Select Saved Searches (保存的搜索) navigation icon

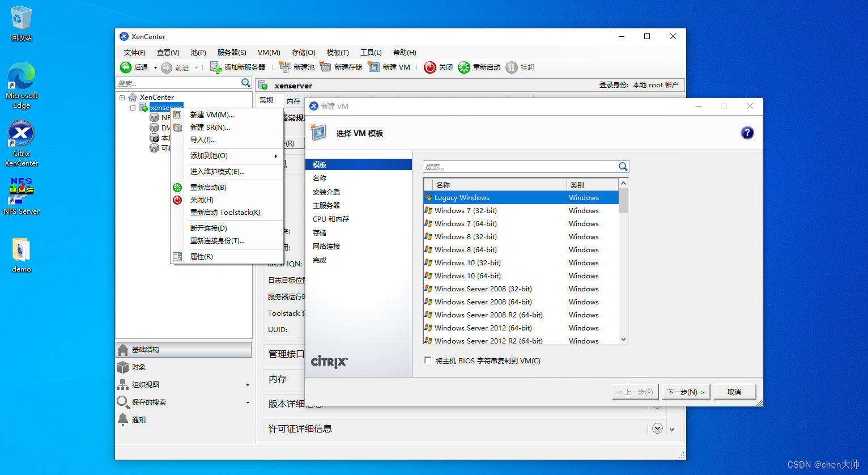click(x=123, y=402)
